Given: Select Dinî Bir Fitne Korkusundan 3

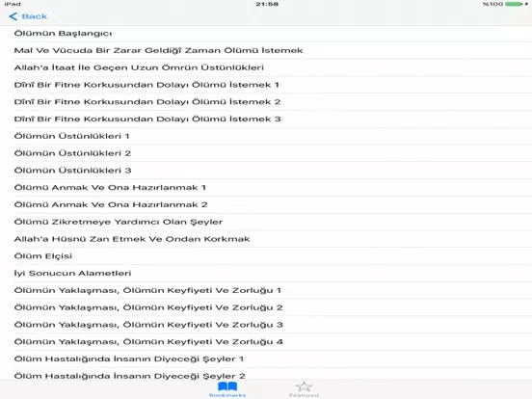Looking at the screenshot, I should click(266, 120).
